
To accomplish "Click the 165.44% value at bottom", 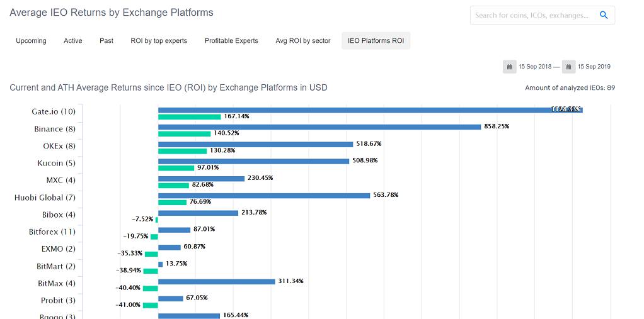I will tap(235, 315).
